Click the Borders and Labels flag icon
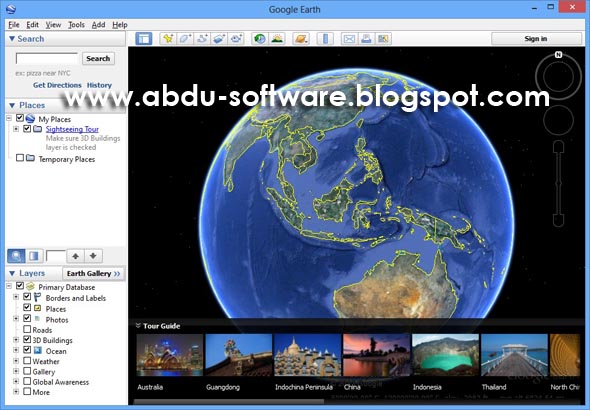Viewport: 590px width, 410px height. (x=37, y=298)
